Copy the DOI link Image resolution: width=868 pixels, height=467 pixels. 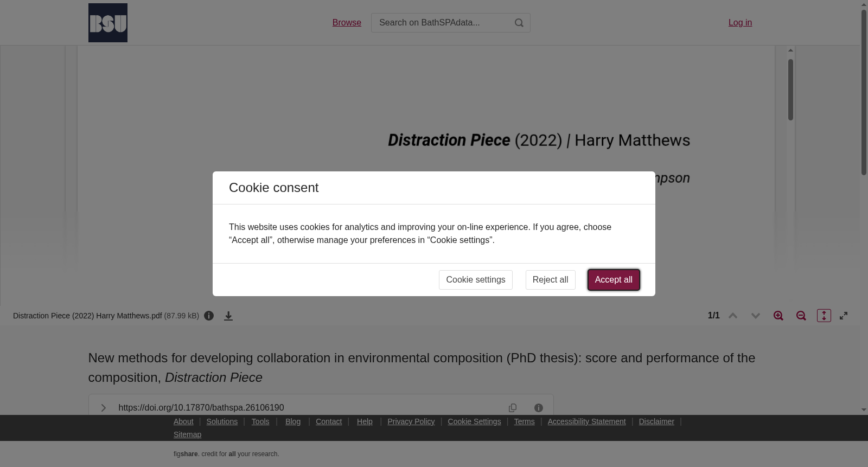coord(513,408)
